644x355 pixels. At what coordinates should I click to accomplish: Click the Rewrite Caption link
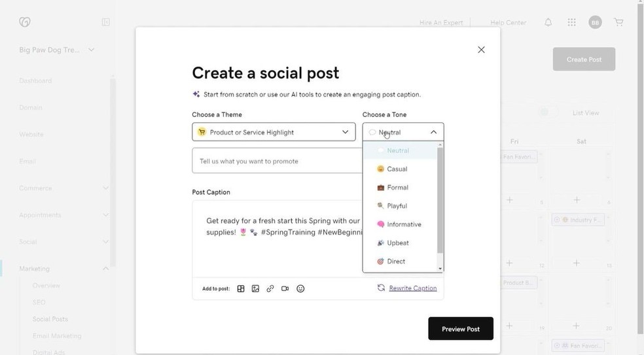412,288
